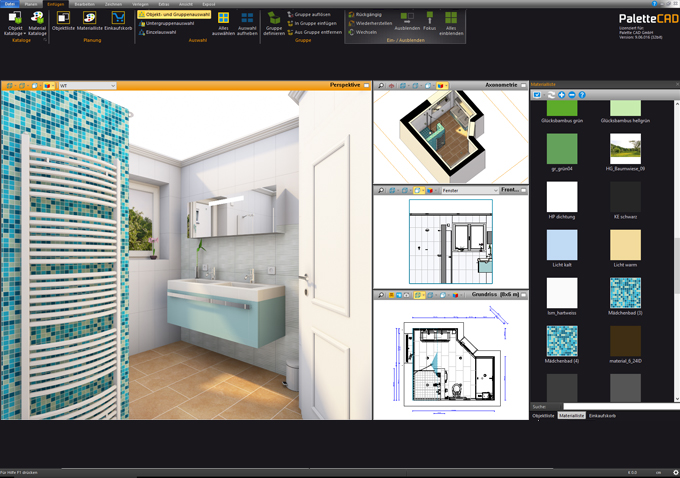Switch to the Objektliste bottom tab
The height and width of the screenshot is (478, 680).
(543, 415)
